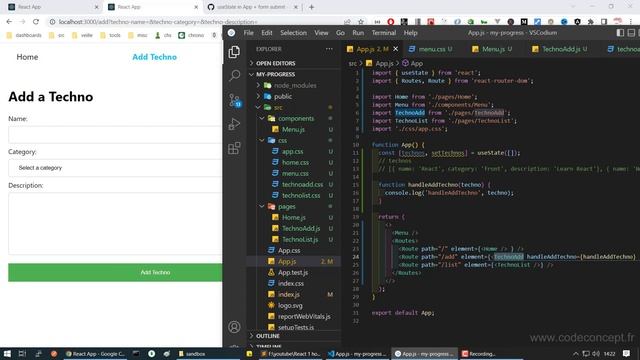
Task: Click the Name input field
Action: click(115, 134)
